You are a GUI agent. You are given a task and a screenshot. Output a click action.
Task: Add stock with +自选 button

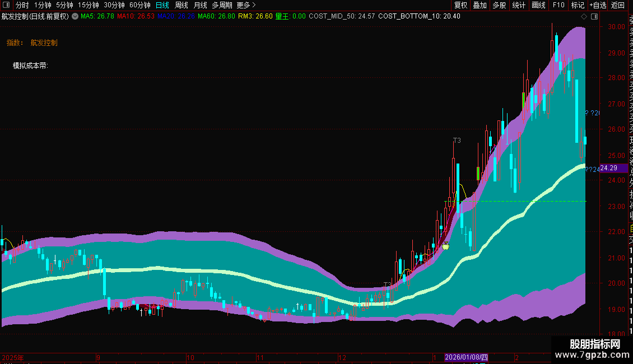598,5
